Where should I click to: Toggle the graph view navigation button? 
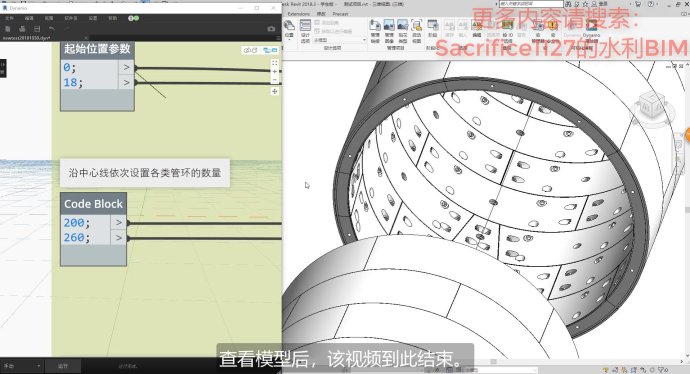tap(270, 50)
